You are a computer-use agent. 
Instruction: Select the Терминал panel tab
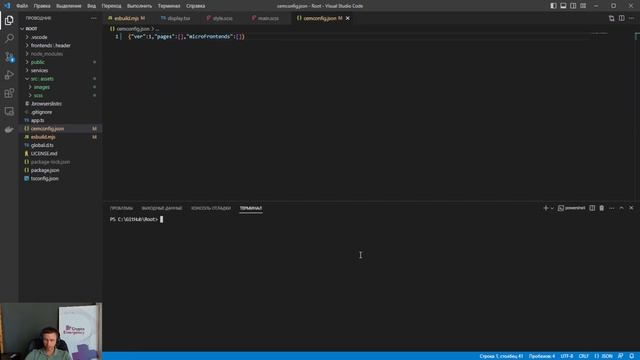(x=251, y=208)
